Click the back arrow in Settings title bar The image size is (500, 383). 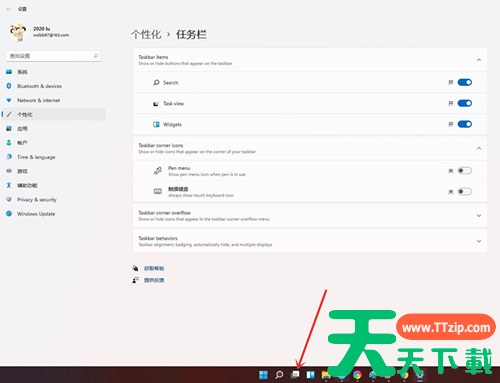(x=9, y=9)
